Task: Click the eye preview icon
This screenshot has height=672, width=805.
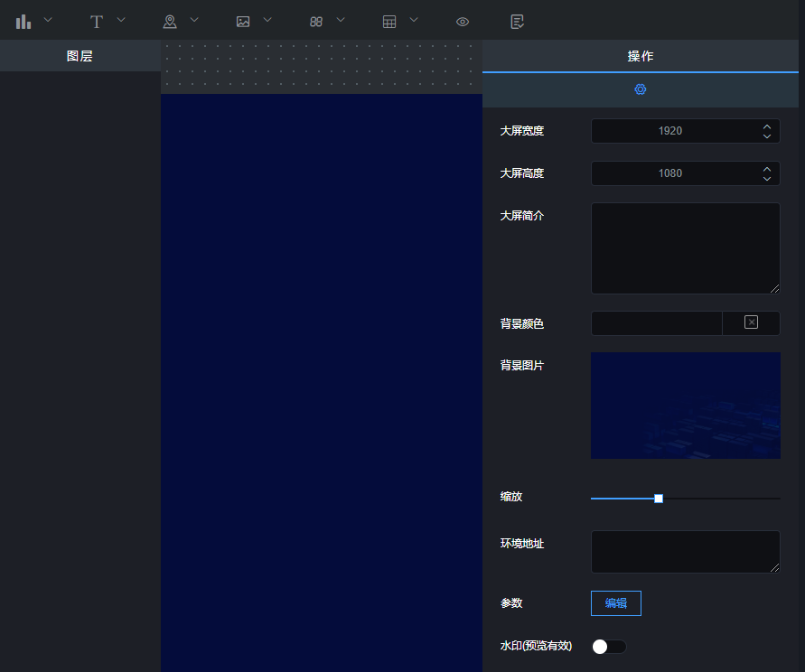Action: click(463, 21)
